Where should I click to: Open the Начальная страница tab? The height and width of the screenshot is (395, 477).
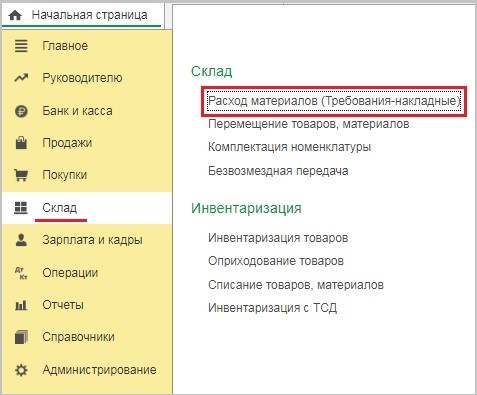click(82, 15)
